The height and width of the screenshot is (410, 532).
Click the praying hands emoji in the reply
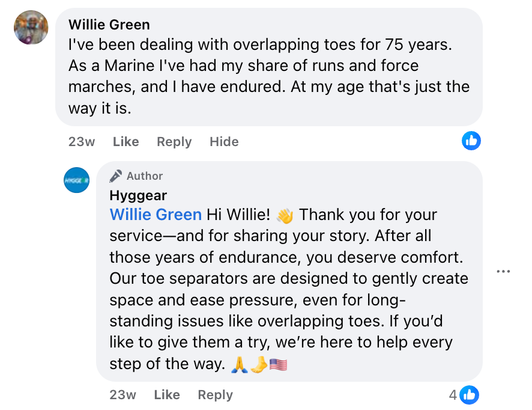pos(239,364)
